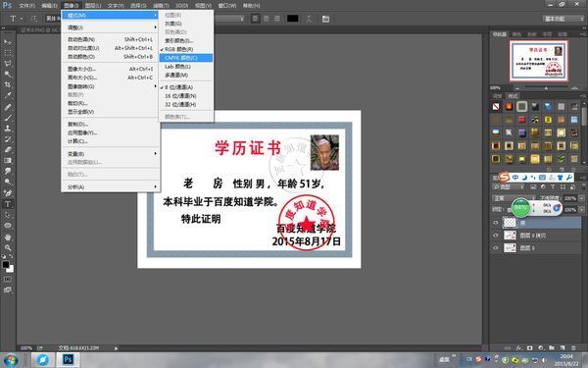Open the 滤镜(T) menu
588x368 pixels.
click(161, 6)
